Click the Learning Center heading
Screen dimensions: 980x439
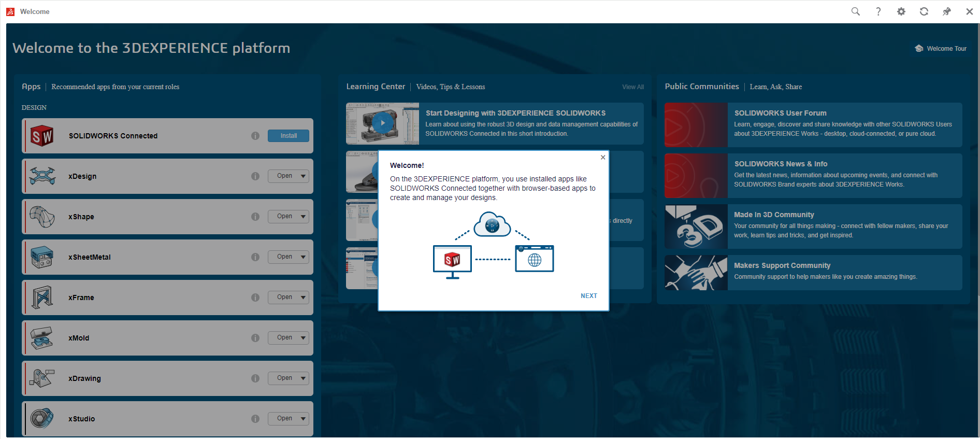[376, 87]
